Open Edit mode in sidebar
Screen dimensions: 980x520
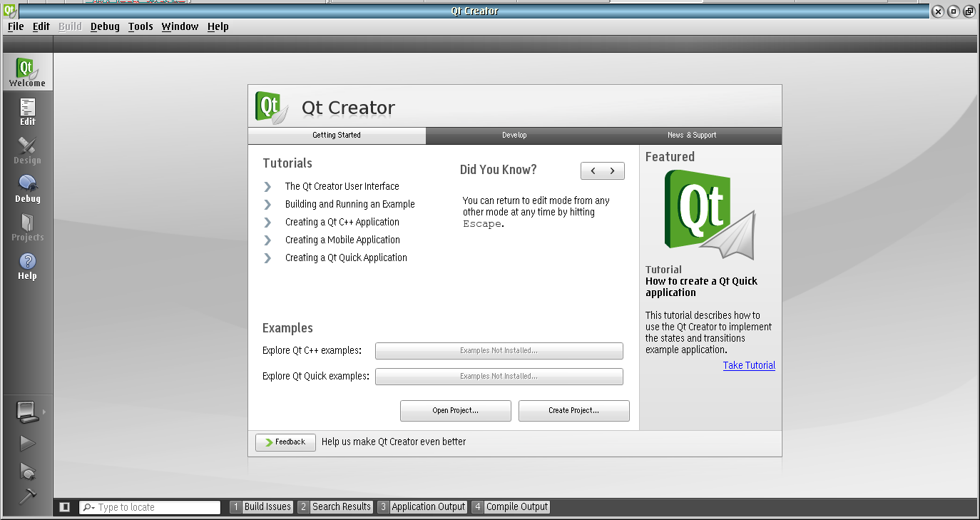pyautogui.click(x=27, y=111)
